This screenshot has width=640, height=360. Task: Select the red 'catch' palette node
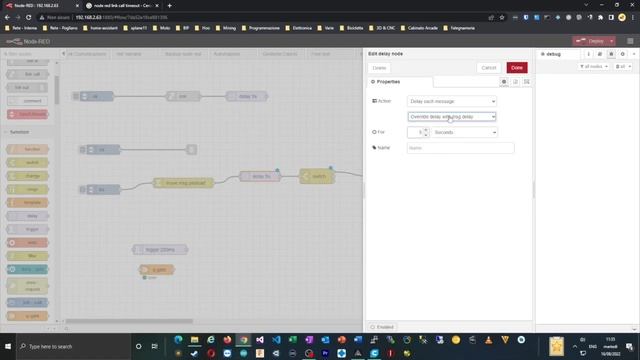28,114
